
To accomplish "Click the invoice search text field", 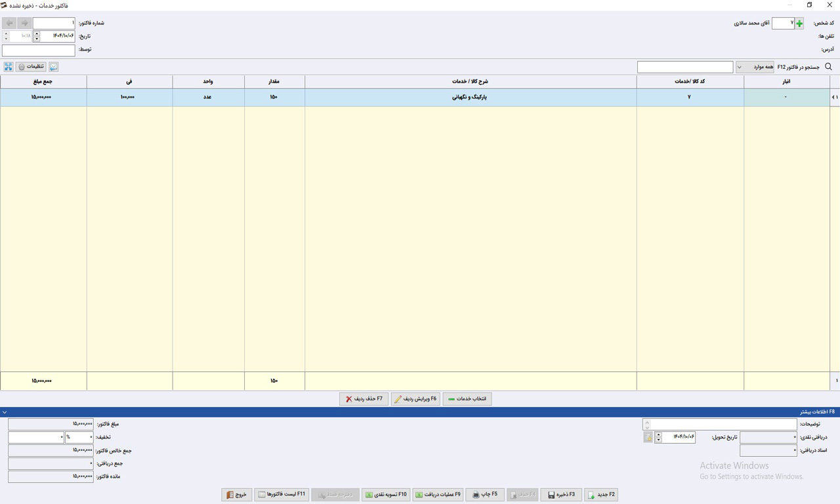I will (x=685, y=67).
